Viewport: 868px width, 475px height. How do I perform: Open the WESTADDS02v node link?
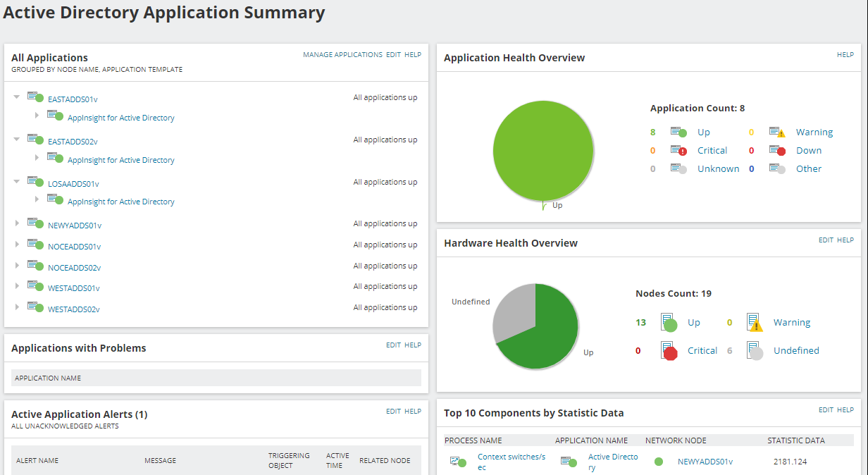tap(74, 309)
